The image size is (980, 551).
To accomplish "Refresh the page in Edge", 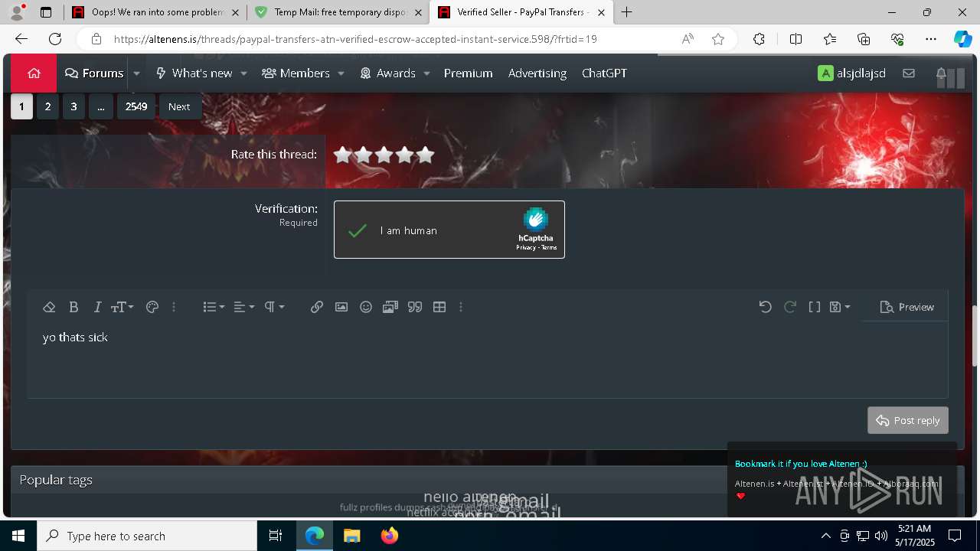I will tap(55, 39).
